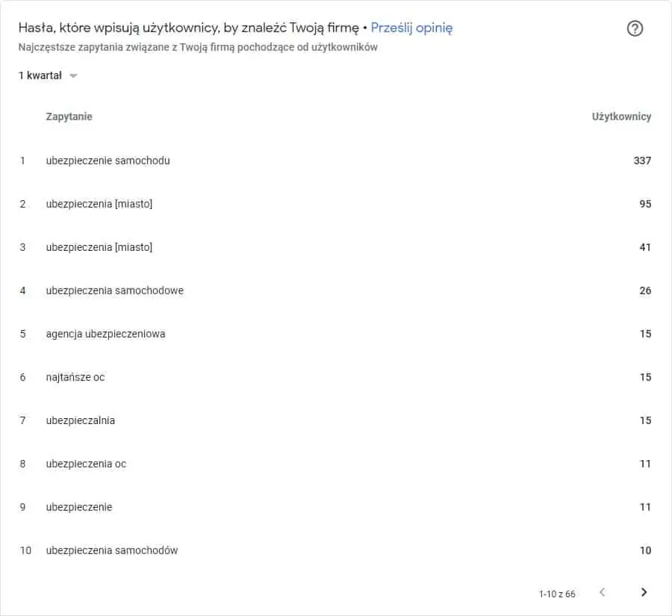Select row "ubezpieczenie samochodu"

[335, 161]
